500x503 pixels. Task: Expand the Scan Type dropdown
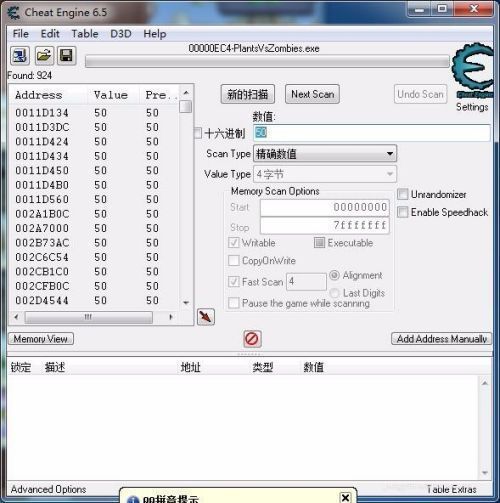click(x=390, y=154)
